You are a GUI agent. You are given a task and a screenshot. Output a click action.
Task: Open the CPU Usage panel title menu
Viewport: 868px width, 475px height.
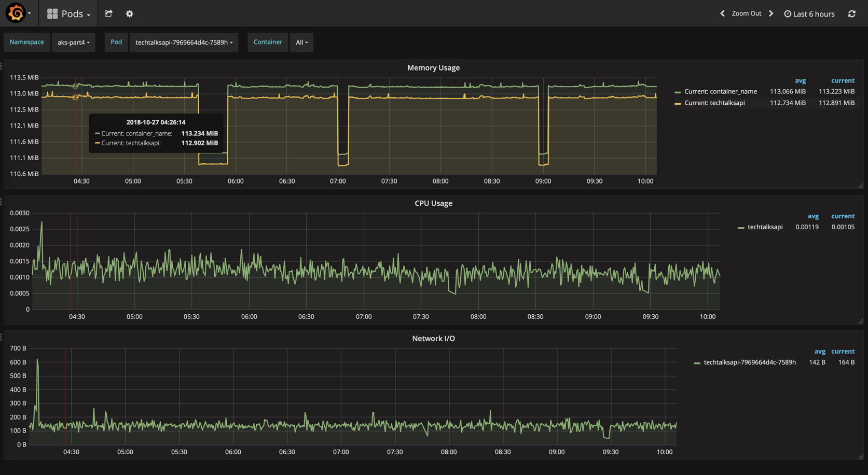(433, 203)
